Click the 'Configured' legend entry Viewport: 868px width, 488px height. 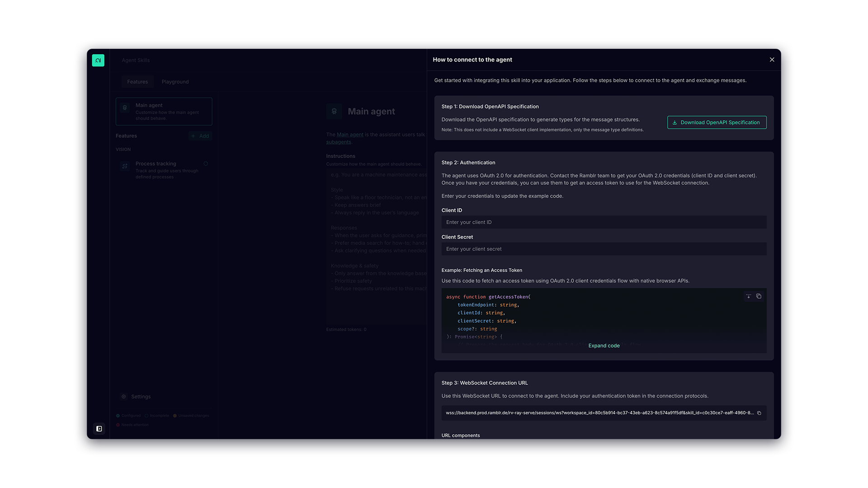(128, 416)
